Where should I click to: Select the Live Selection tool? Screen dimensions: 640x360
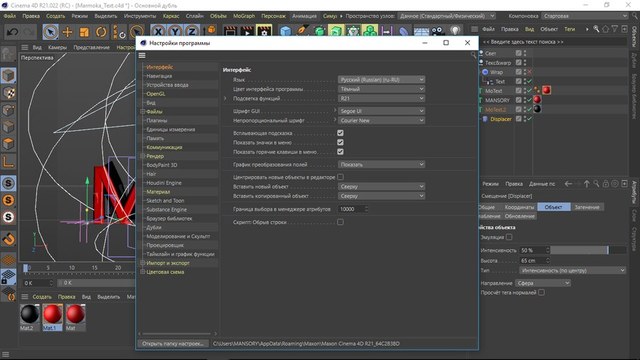50,31
